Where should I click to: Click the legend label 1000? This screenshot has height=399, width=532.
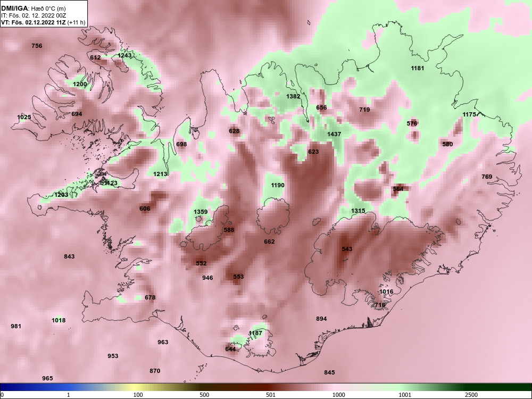pos(338,395)
